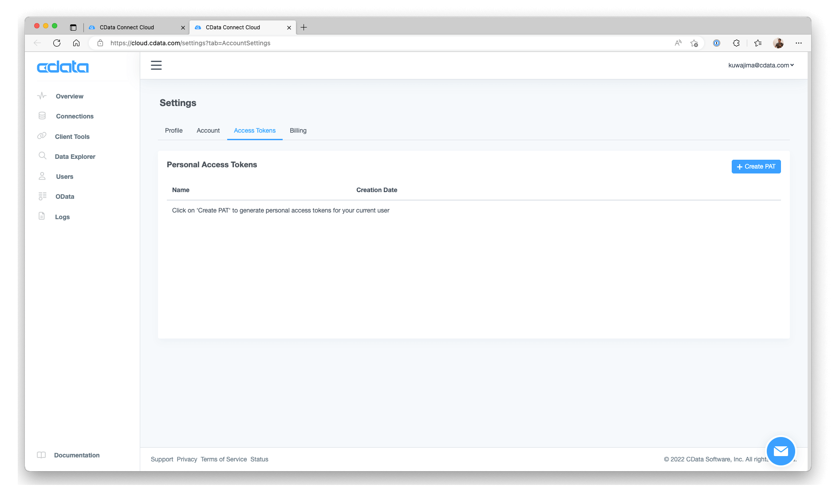
Task: Click the CData logo in sidebar
Action: [x=63, y=67]
